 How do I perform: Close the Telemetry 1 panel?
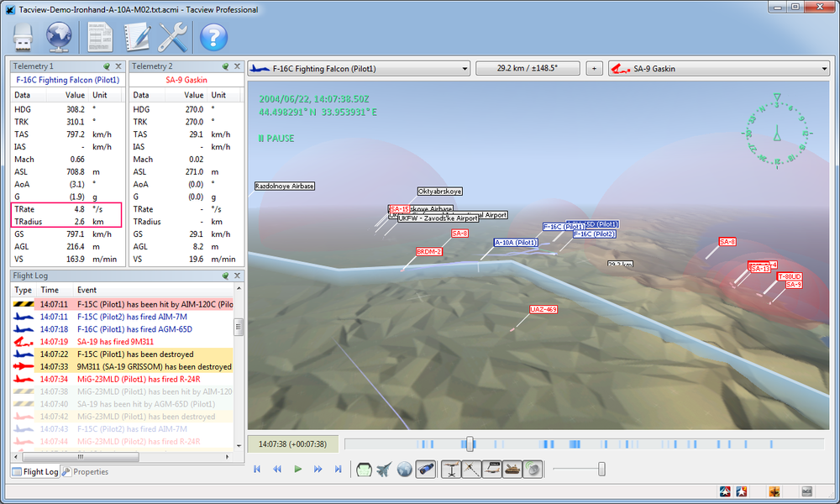[x=118, y=66]
